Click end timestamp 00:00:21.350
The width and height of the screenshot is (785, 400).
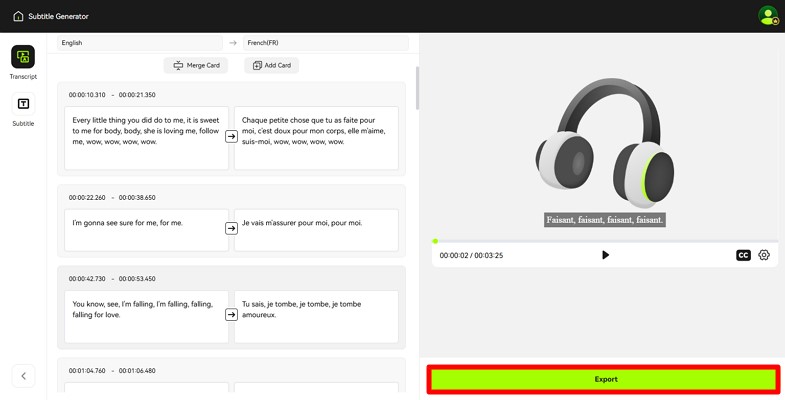[x=137, y=95]
